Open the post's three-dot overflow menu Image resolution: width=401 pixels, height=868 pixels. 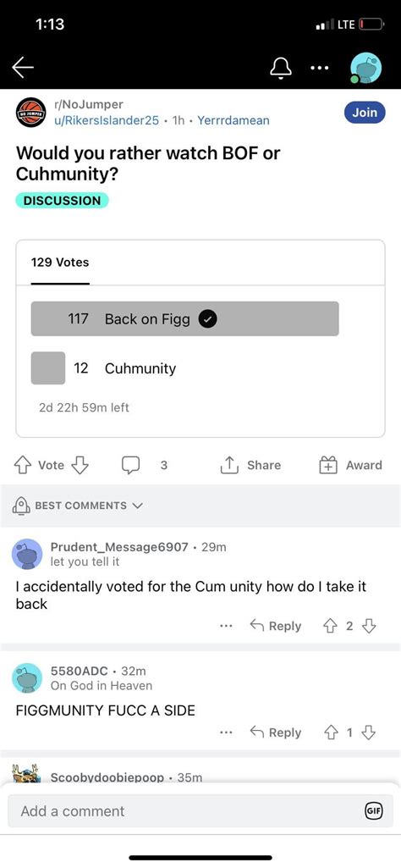coord(320,69)
